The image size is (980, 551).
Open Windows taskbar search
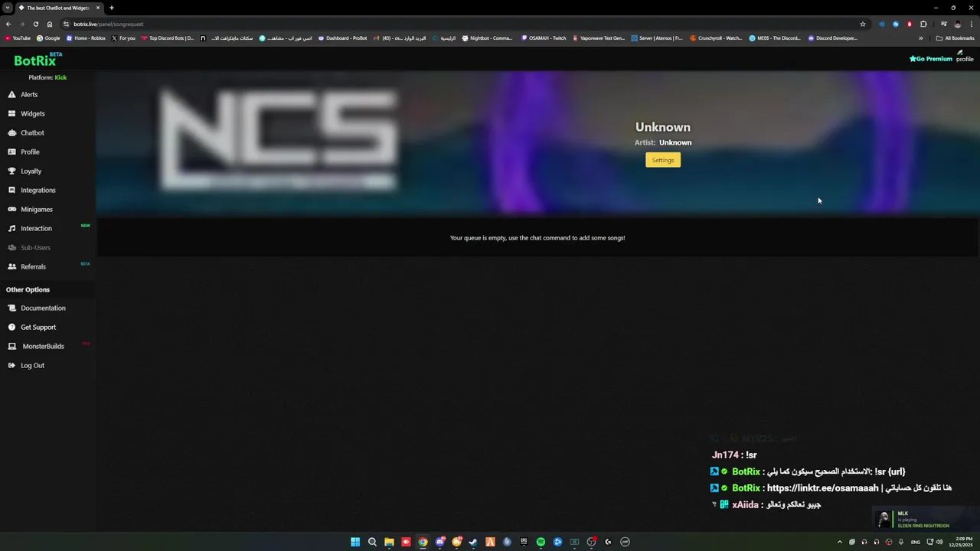tap(372, 542)
